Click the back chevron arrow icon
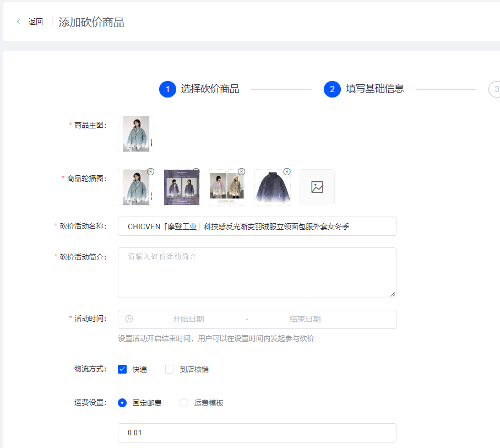 tap(19, 21)
